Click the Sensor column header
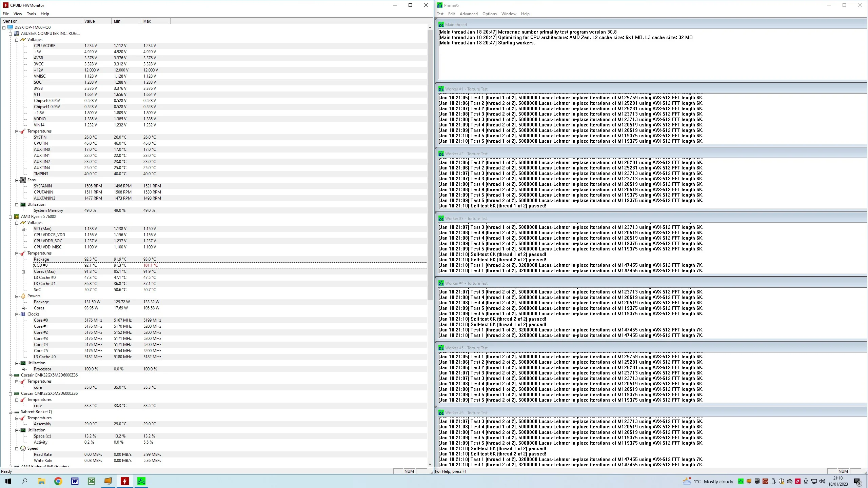868x488 pixels. tap(41, 21)
